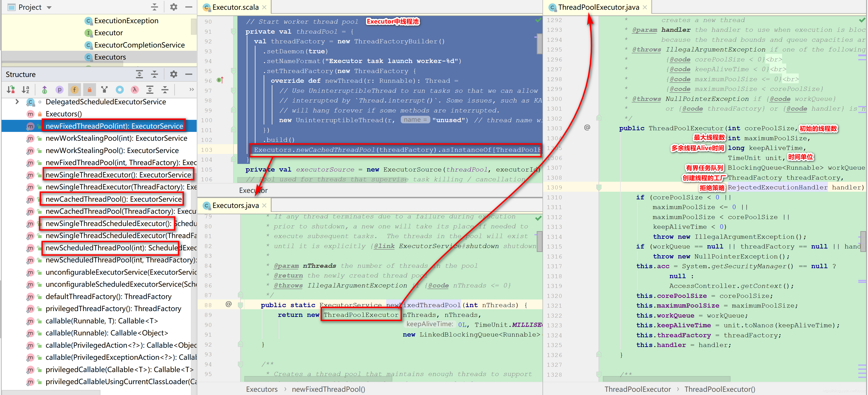Viewport: 868px width, 395px height.
Task: Toggle Show Fields filter button
Action: pyautogui.click(x=74, y=89)
